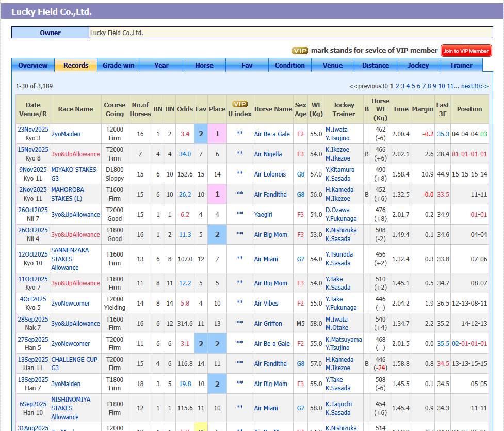Open the MAHOROBA STAKES (L) race link
This screenshot has height=431, width=504.
click(x=68, y=194)
